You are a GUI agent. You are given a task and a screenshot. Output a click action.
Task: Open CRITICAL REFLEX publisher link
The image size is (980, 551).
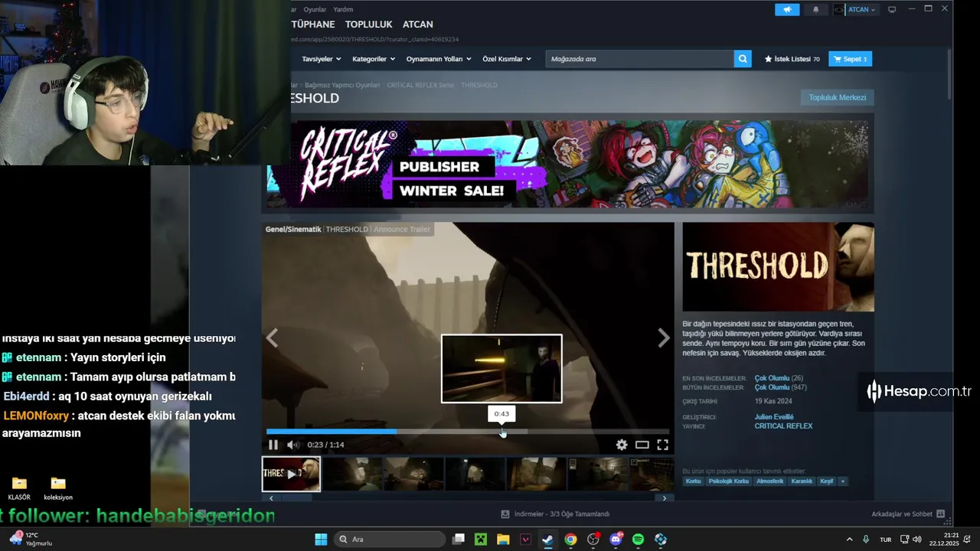[783, 426]
